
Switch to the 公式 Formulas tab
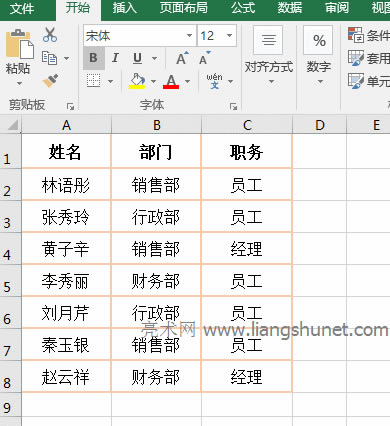click(243, 8)
